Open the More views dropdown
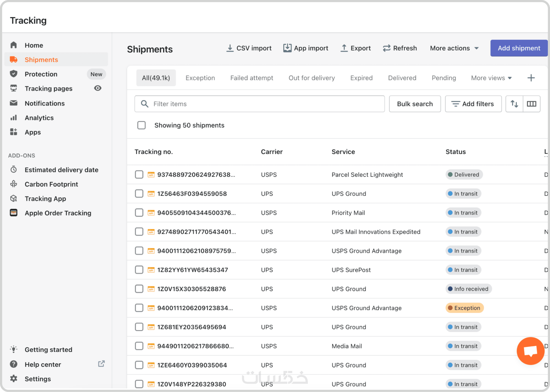This screenshot has width=550, height=392. [491, 78]
